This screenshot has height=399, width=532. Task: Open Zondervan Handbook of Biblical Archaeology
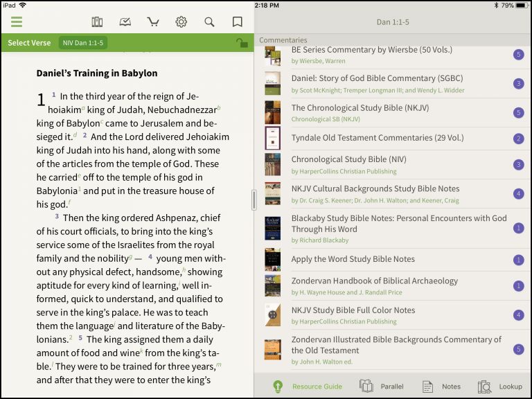click(x=393, y=285)
